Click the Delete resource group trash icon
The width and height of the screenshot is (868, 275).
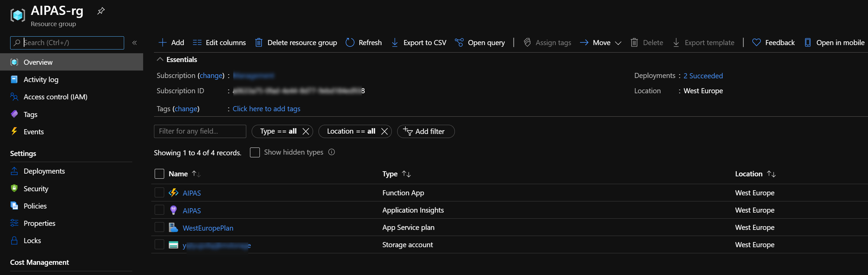click(259, 43)
